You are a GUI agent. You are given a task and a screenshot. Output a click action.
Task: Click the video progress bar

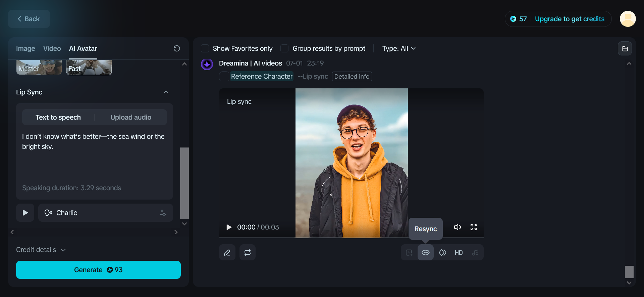coord(352,237)
